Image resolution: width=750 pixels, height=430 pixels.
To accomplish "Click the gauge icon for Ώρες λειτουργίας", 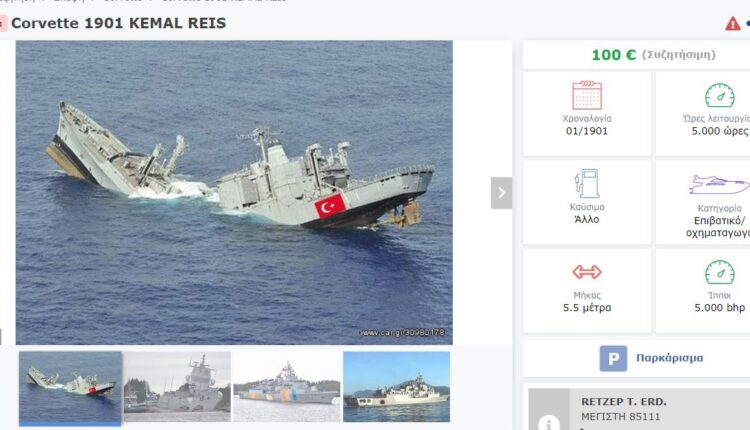I will click(719, 95).
